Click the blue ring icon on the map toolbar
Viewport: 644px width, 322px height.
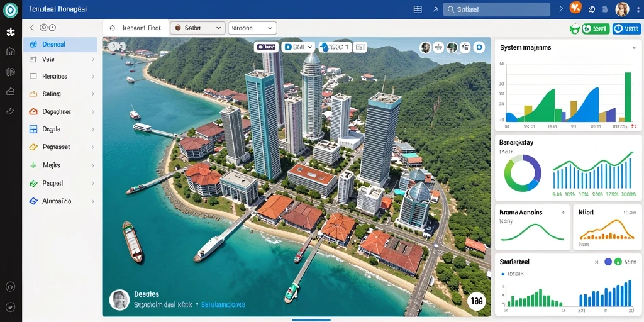pos(479,48)
